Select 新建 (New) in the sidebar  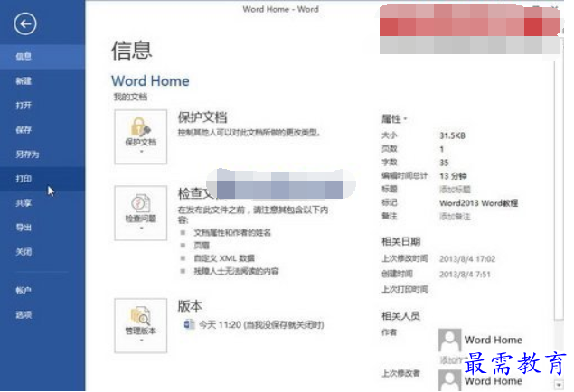[42, 80]
